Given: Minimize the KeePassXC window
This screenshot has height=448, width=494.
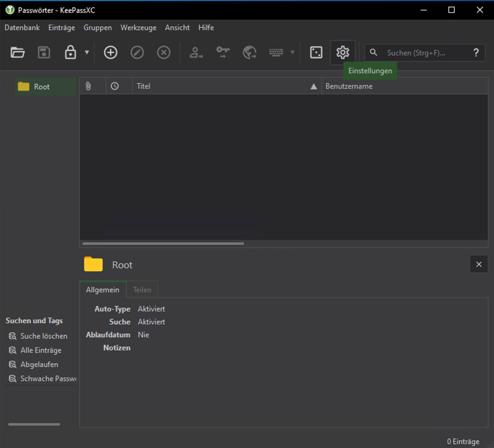Looking at the screenshot, I should 424,10.
